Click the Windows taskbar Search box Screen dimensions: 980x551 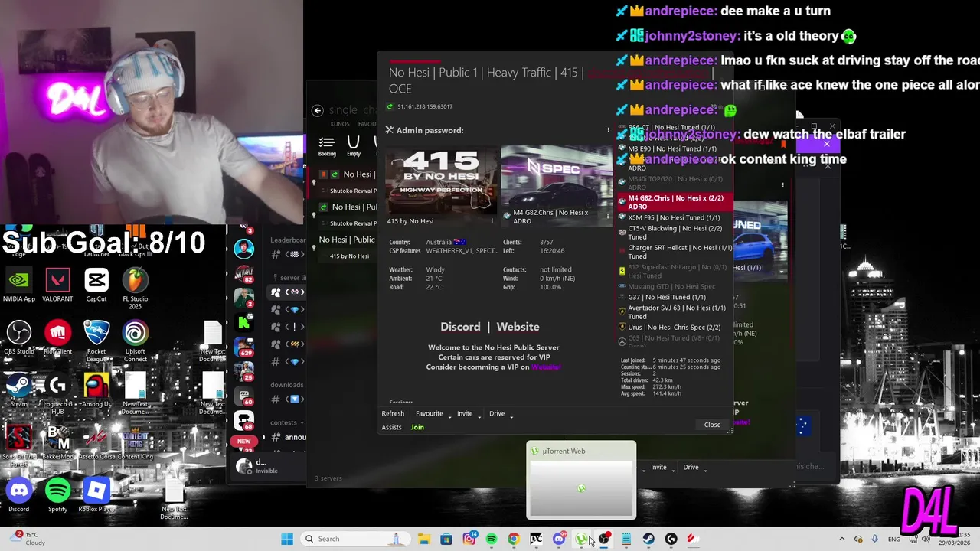click(354, 539)
